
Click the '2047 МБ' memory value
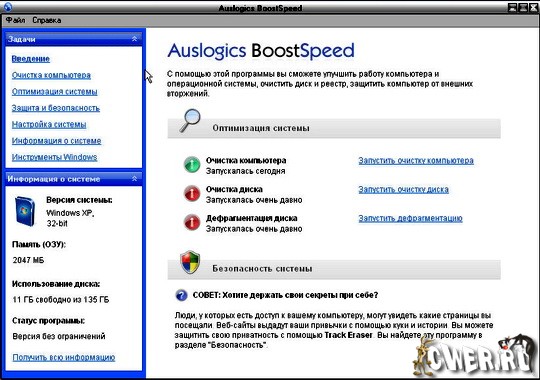[x=28, y=260]
